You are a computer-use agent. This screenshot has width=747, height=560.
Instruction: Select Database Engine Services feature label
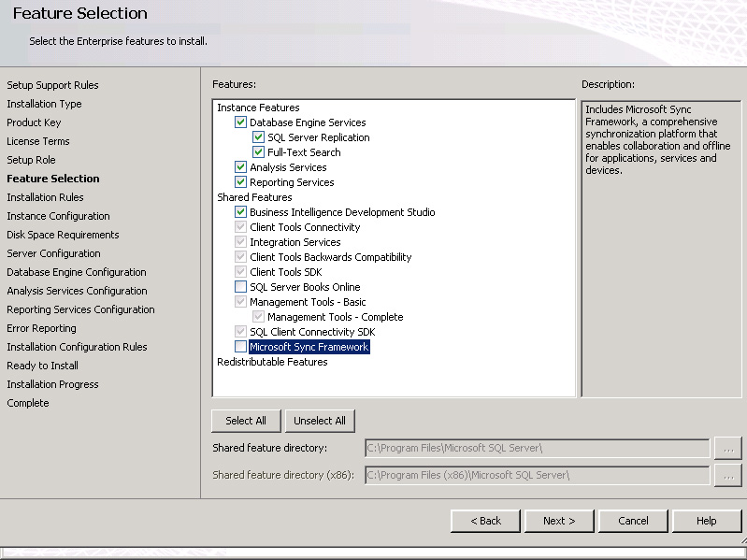(308, 122)
